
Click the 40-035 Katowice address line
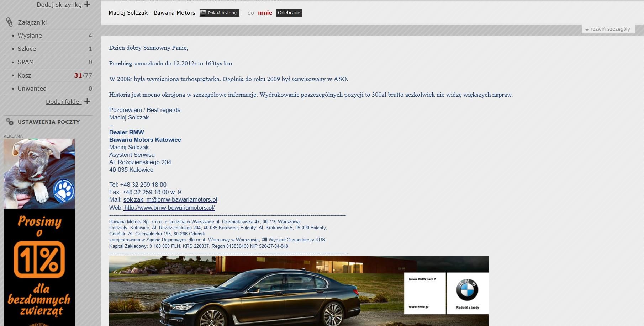pos(131,170)
